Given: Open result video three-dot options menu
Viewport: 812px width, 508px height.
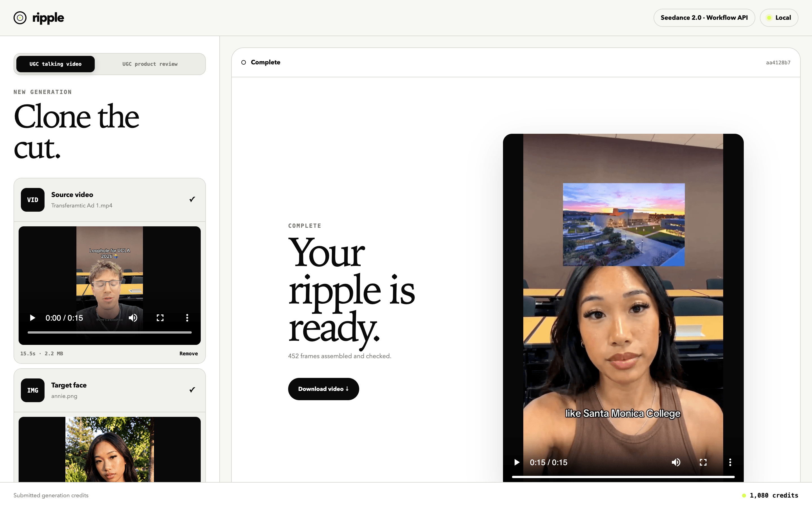Looking at the screenshot, I should 730,462.
